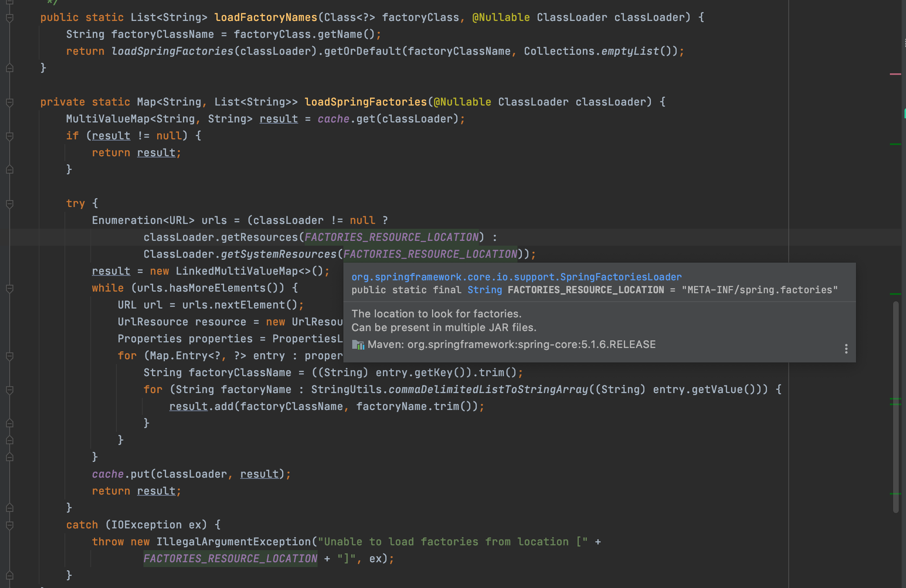Open the popup's three-dot more options menu
Image resolution: width=906 pixels, height=588 pixels.
846,349
